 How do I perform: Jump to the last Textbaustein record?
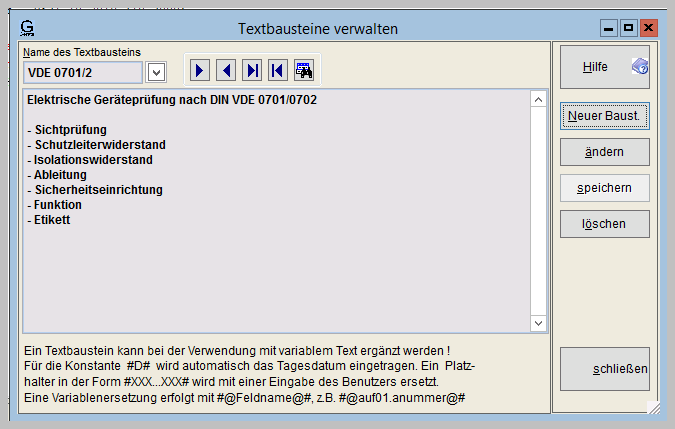tap(252, 70)
